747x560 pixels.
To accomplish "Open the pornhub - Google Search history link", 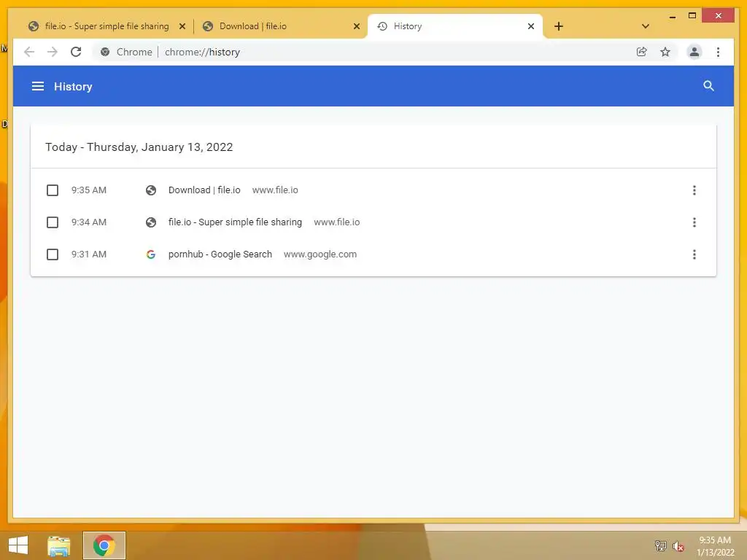I will [x=220, y=254].
